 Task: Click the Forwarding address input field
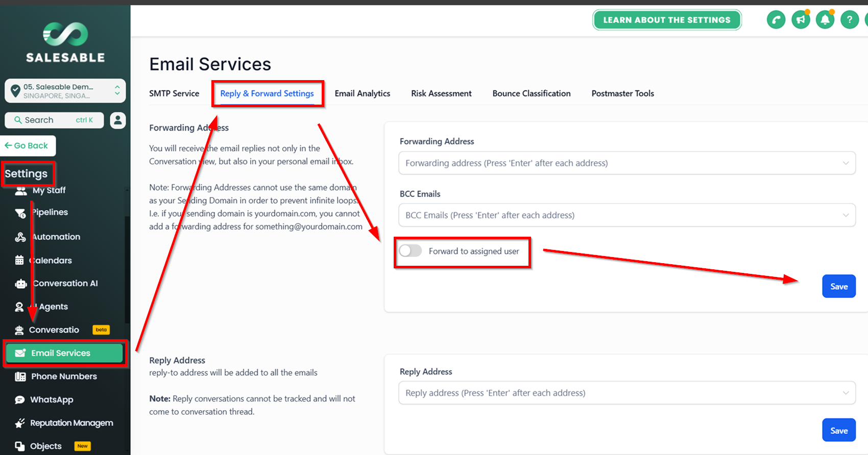pyautogui.click(x=627, y=163)
